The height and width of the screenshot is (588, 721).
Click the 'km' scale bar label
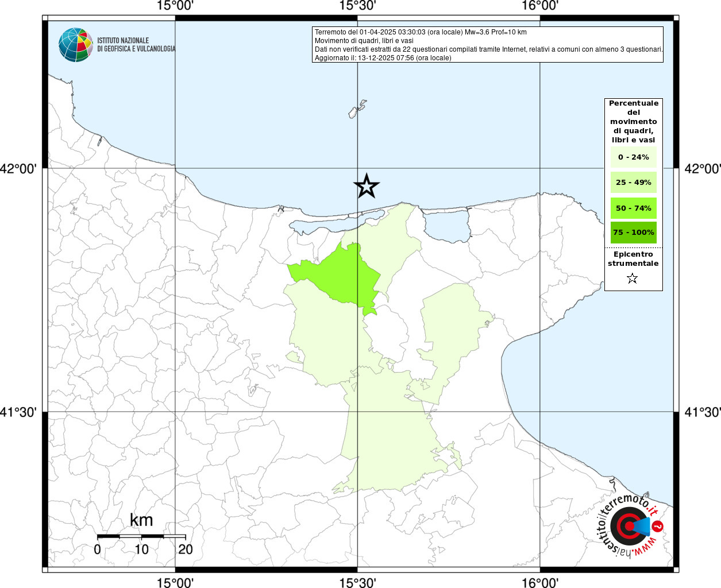click(x=141, y=520)
